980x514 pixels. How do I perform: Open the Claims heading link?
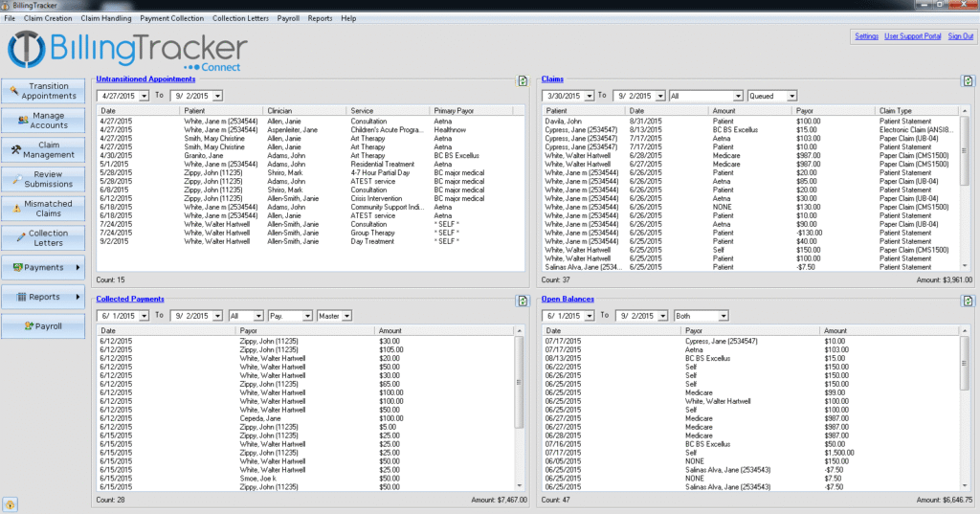coord(552,78)
